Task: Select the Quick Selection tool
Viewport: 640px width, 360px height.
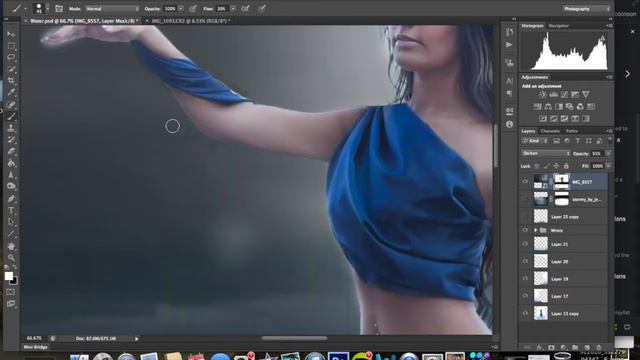Action: tap(11, 69)
